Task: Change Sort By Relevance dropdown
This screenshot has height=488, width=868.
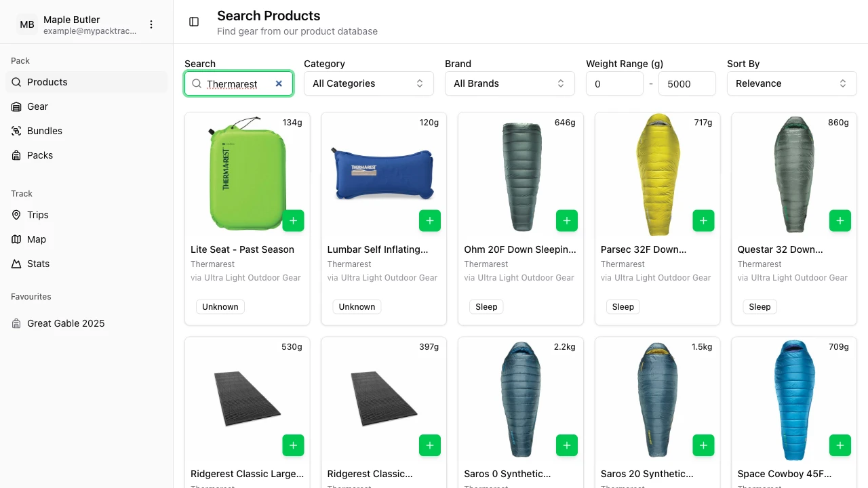Action: [791, 83]
